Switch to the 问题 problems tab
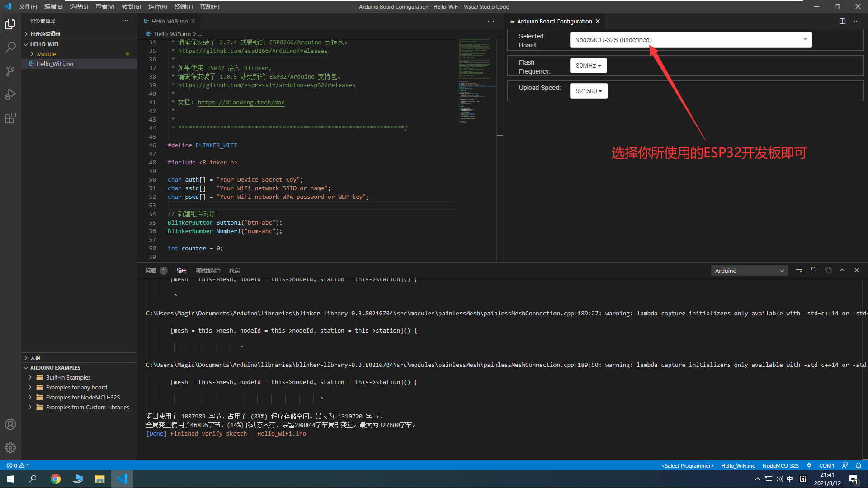The width and height of the screenshot is (868, 488). point(151,271)
